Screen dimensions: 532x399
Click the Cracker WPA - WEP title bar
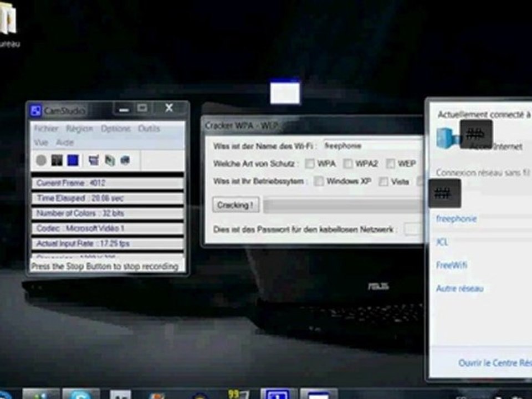(314, 126)
